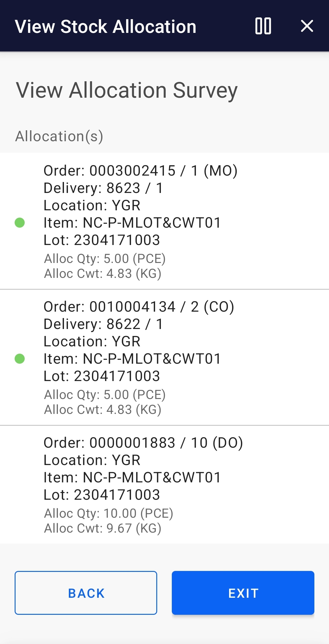
Task: Tap the Delivery 8622 / 1 line
Action: 104,324
